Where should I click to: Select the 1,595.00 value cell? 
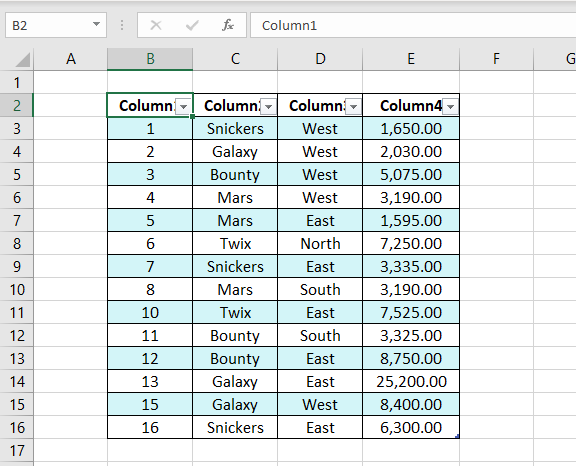point(411,220)
